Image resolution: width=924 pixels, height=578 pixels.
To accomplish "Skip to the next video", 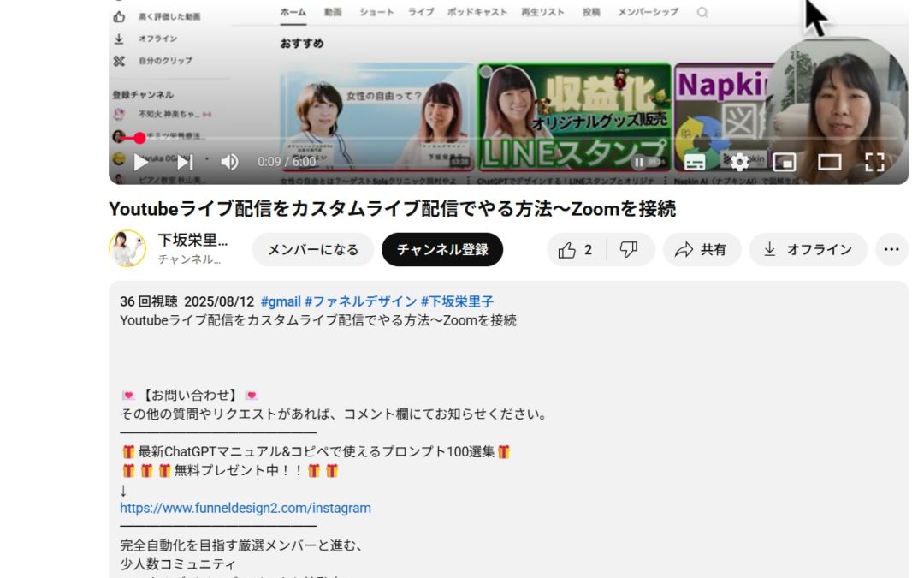I will coord(185,162).
